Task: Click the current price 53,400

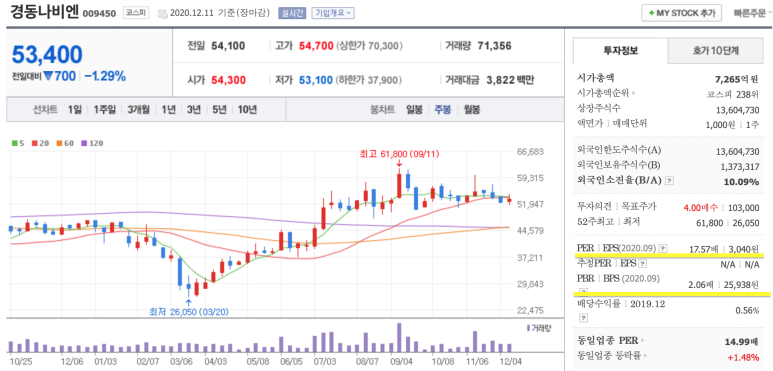Action: [47, 54]
